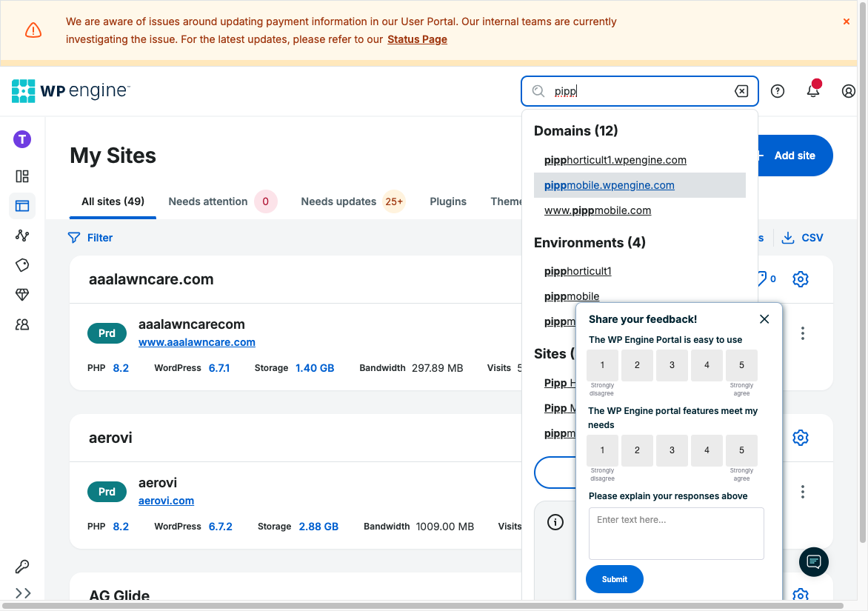Open the graph nodes sidebar icon
The image size is (868, 611).
pos(22,236)
